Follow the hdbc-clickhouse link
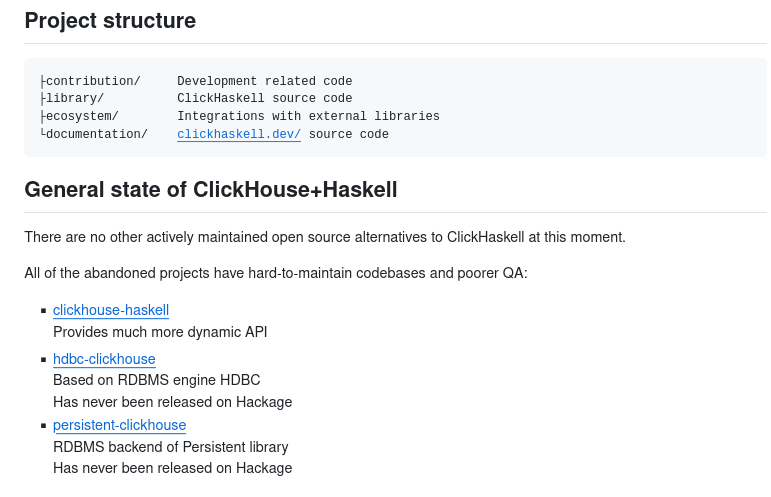Image resolution: width=771 pixels, height=497 pixels. [104, 359]
